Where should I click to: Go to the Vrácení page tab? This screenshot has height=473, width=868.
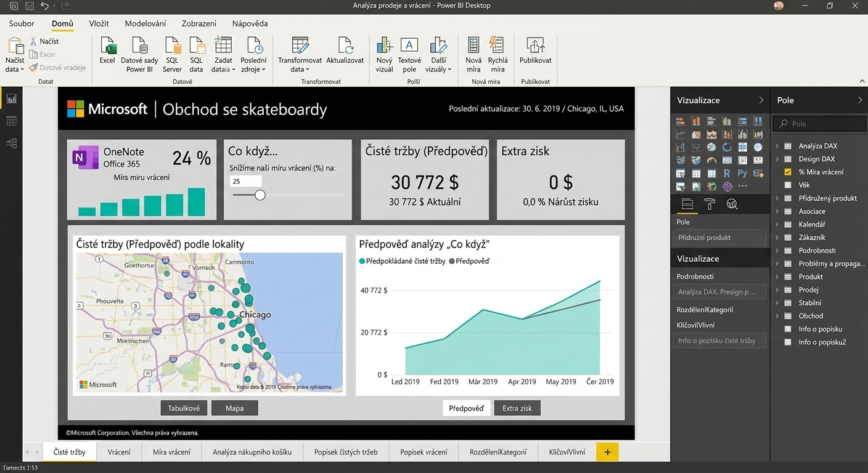click(x=119, y=452)
